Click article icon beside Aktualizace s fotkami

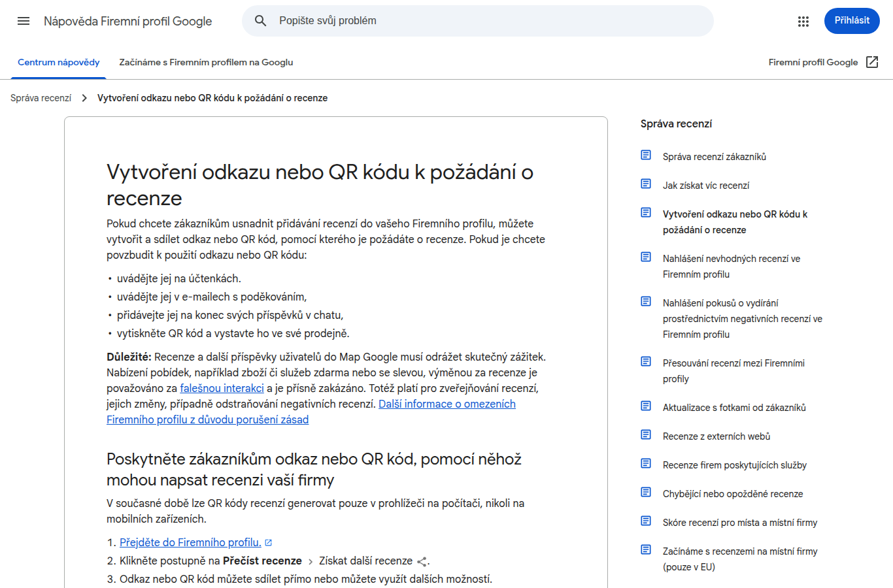pyautogui.click(x=646, y=406)
